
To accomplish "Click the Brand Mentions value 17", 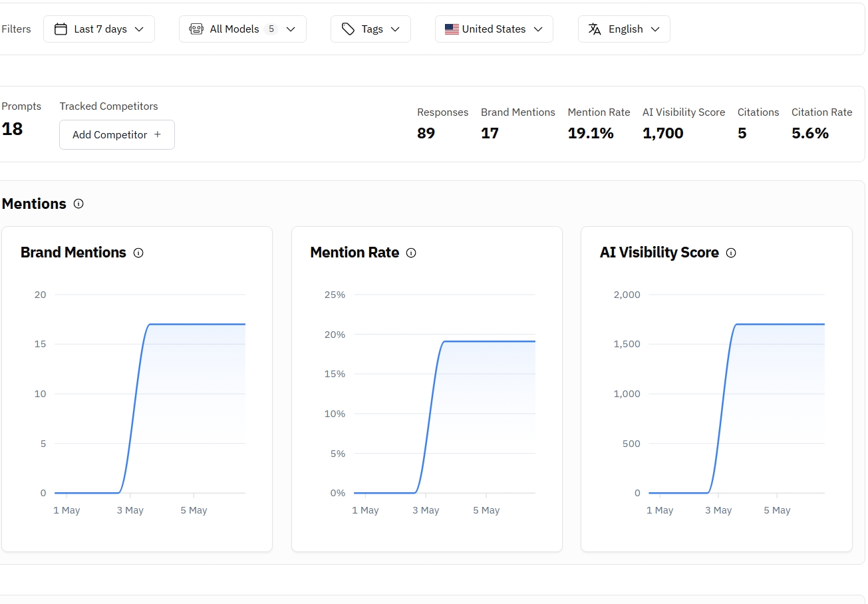I will pyautogui.click(x=490, y=133).
